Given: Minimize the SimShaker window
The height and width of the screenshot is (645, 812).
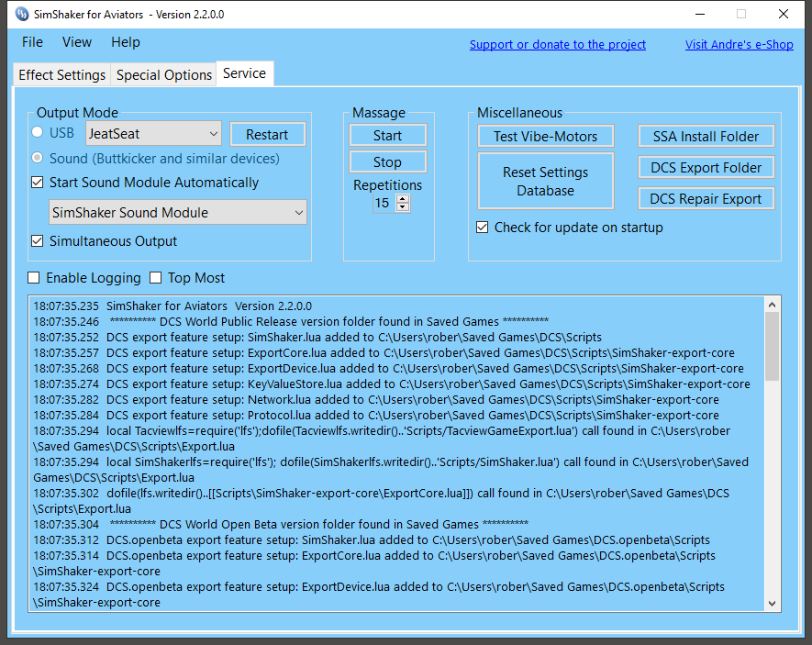Looking at the screenshot, I should (x=700, y=14).
